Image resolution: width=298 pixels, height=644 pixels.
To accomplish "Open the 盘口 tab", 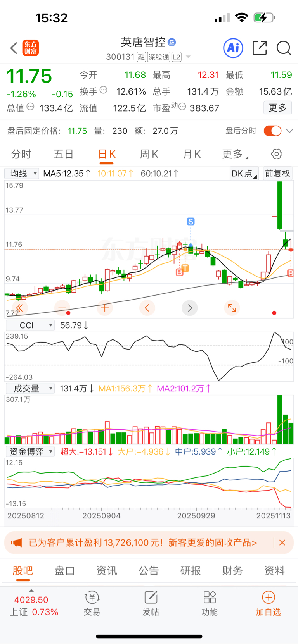I will [x=64, y=571].
